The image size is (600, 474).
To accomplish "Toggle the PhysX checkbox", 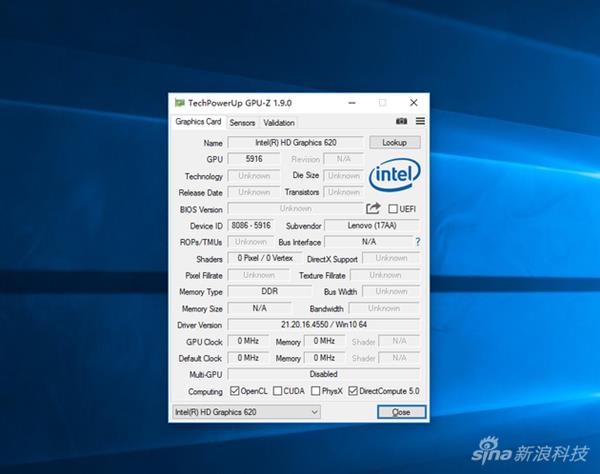I will (x=315, y=391).
